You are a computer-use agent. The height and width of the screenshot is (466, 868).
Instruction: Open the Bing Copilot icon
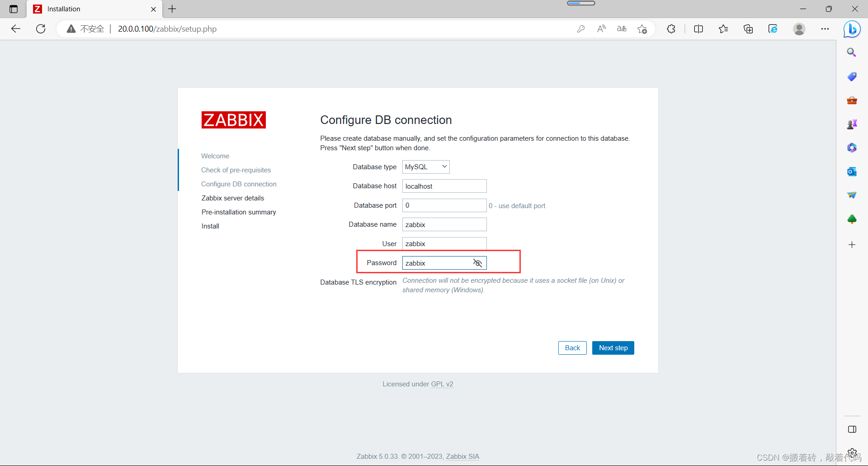[852, 29]
